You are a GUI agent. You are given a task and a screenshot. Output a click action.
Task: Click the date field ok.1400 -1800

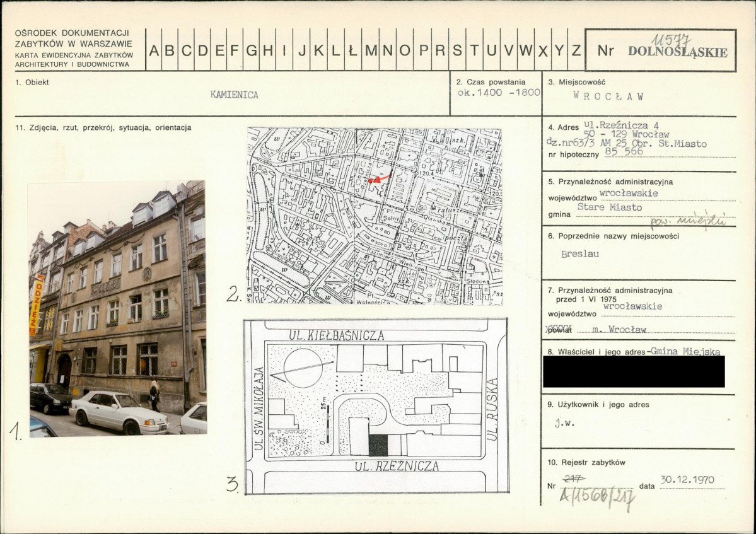[499, 93]
